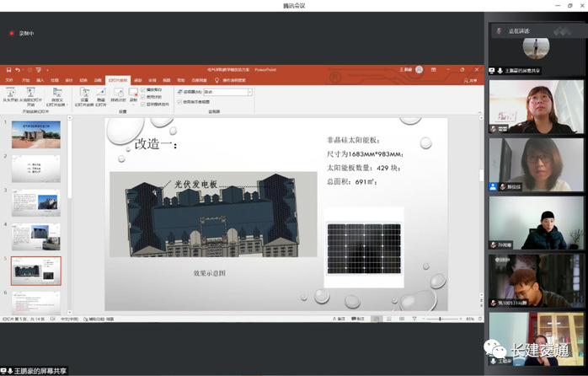Toggle the Play Narrations (播放旁白) checkbox

pos(143,89)
